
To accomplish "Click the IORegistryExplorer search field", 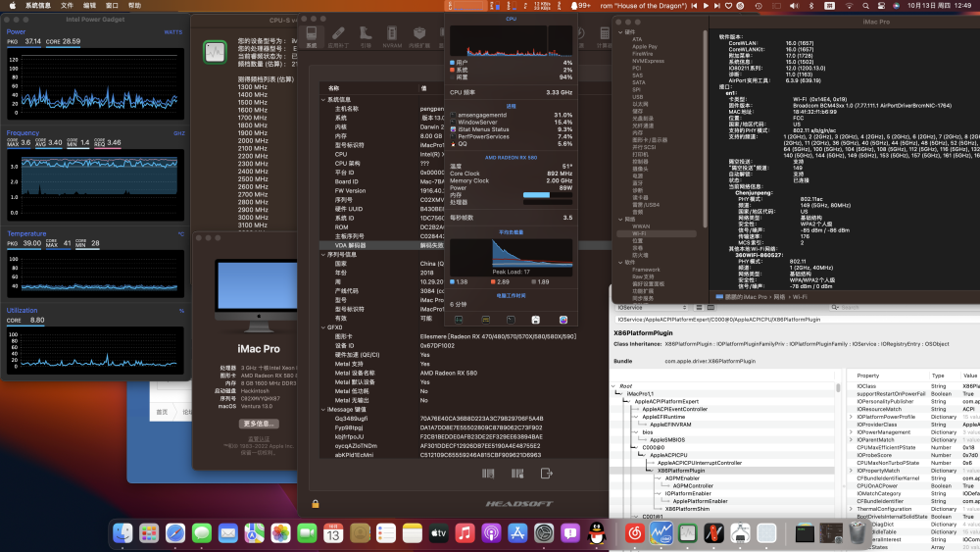I will coord(905,308).
